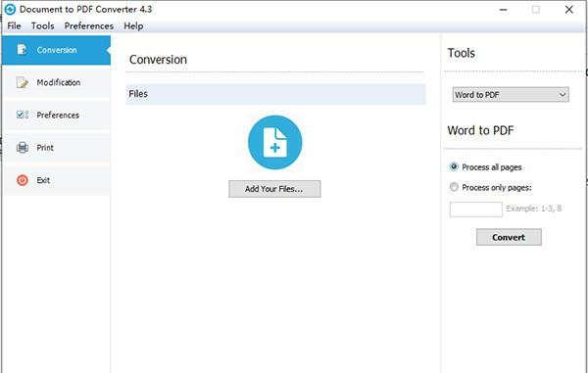Click the page range input field

[x=476, y=210]
